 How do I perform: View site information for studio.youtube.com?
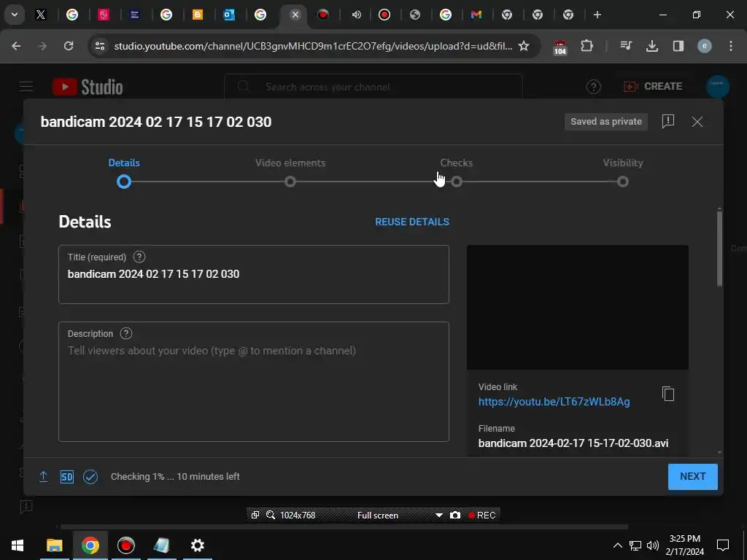pyautogui.click(x=99, y=46)
